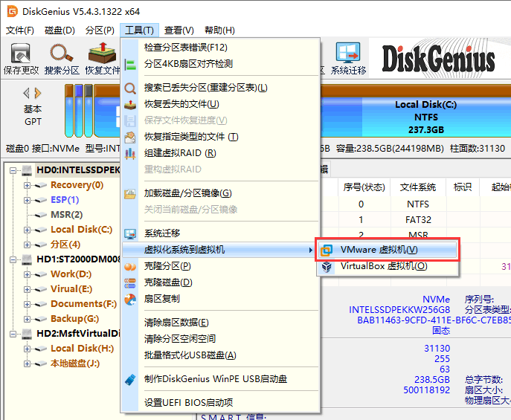This screenshot has width=511, height=420.
Task: Expand the Work(D:) partition node
Action: 27,274
